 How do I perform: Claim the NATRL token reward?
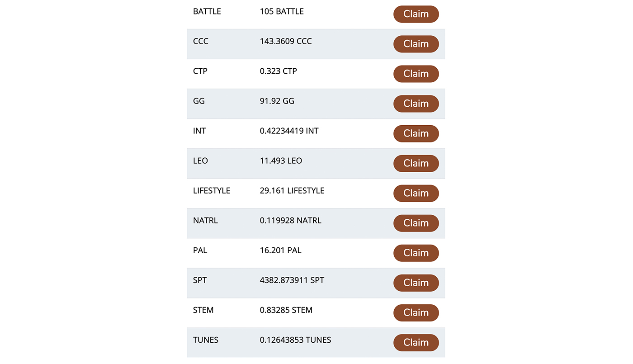pyautogui.click(x=416, y=223)
